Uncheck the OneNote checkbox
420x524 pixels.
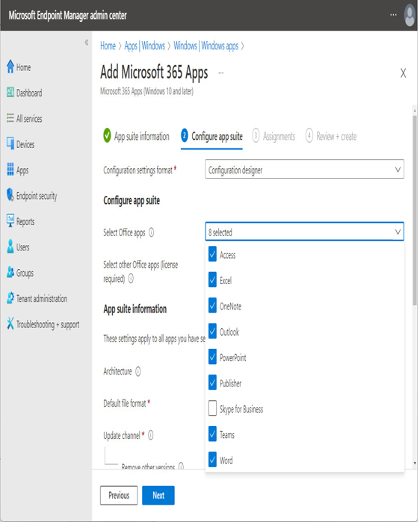point(213,306)
